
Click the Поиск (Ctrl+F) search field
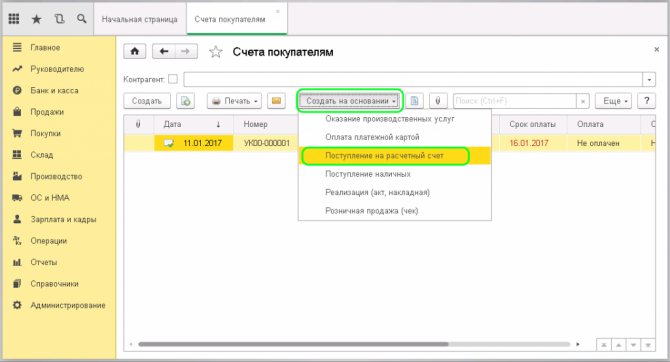pos(514,101)
